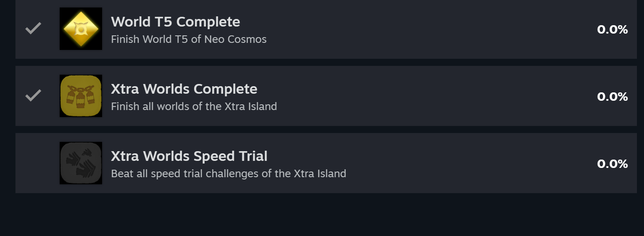Viewport: 644px width, 236px height.
Task: Open the "Xtra Worlds Speed Trial" achievement title
Action: click(189, 156)
